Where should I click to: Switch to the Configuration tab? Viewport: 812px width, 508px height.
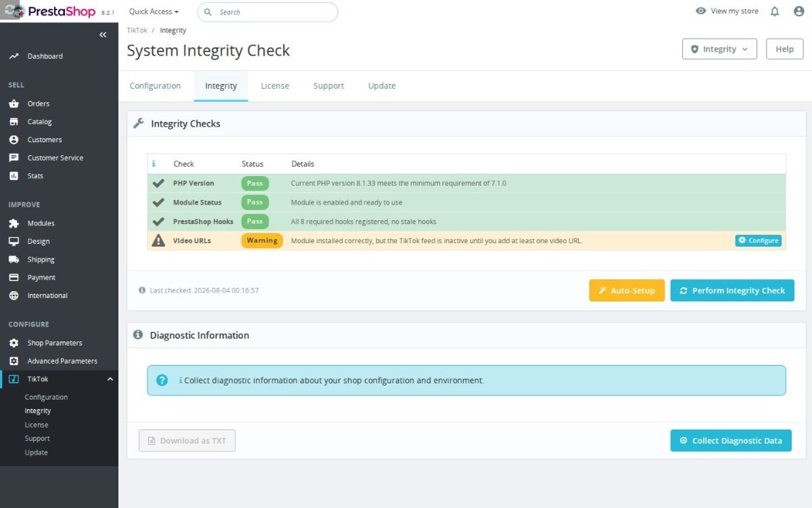156,86
